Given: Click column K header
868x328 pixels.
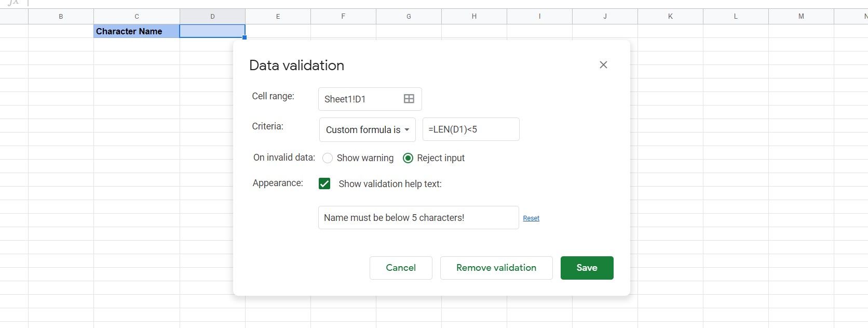Looking at the screenshot, I should (670, 17).
